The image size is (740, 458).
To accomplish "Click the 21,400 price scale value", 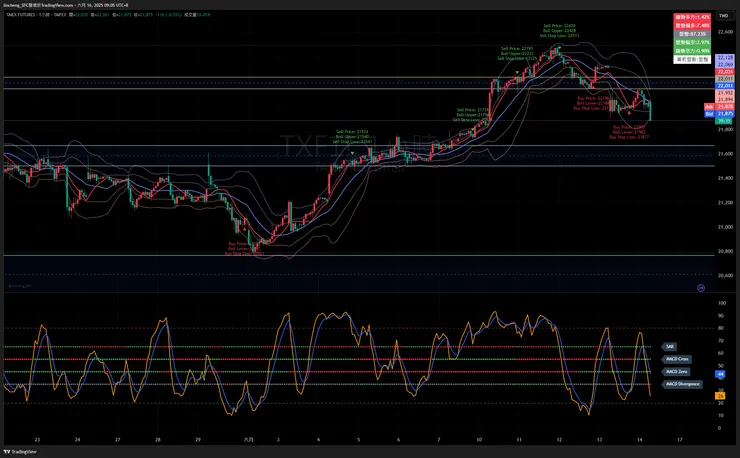I will [725, 178].
